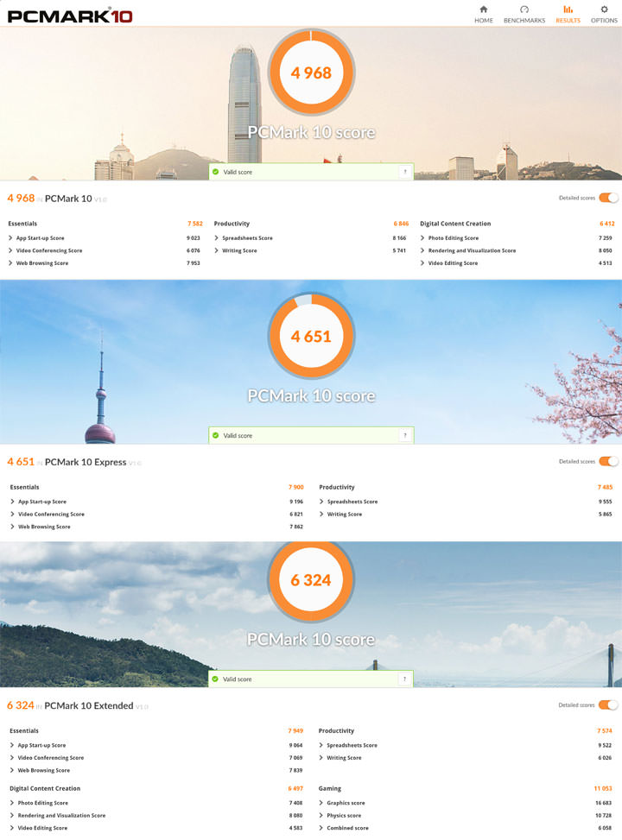Click the 6 324 score circle
Screen dimensions: 622x840
tap(311, 580)
